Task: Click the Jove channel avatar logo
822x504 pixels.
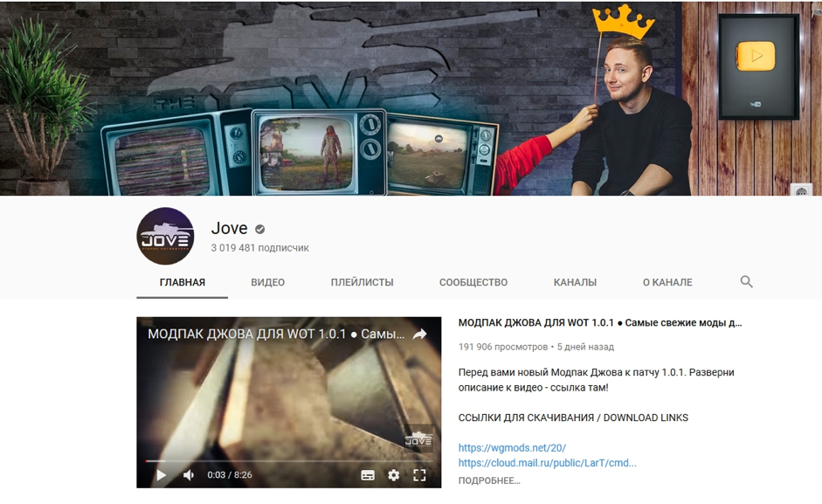Action: click(165, 236)
